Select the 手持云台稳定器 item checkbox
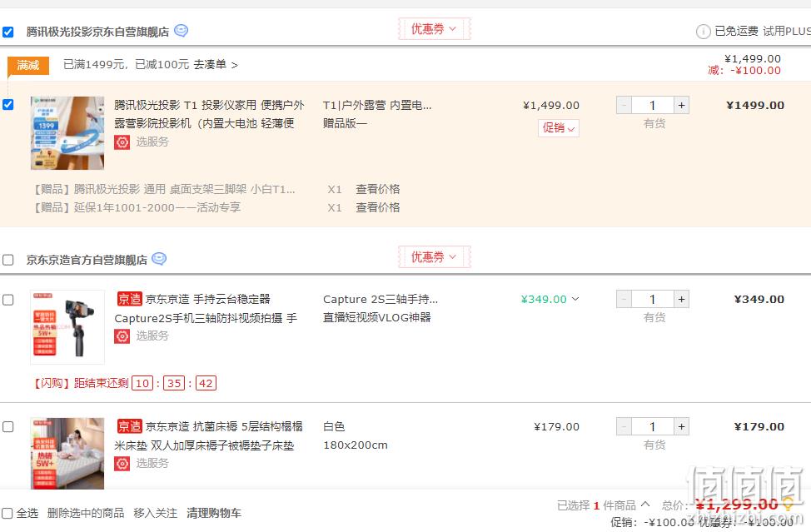The image size is (811, 532). [7, 300]
